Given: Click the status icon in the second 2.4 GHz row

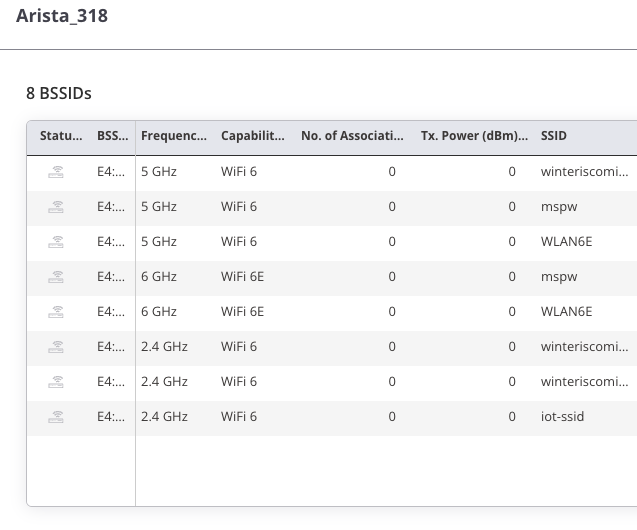Looking at the screenshot, I should coord(56,381).
